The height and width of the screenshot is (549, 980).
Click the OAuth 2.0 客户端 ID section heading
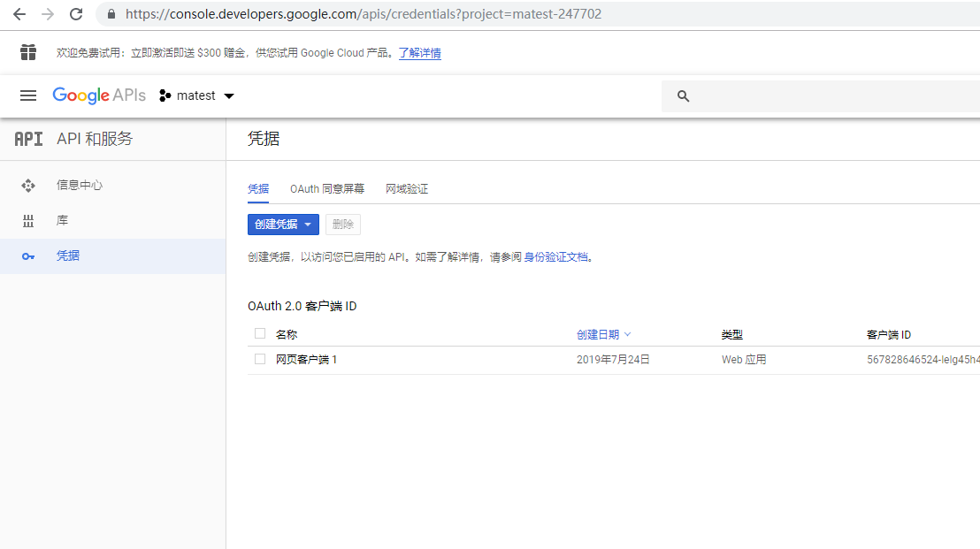302,306
